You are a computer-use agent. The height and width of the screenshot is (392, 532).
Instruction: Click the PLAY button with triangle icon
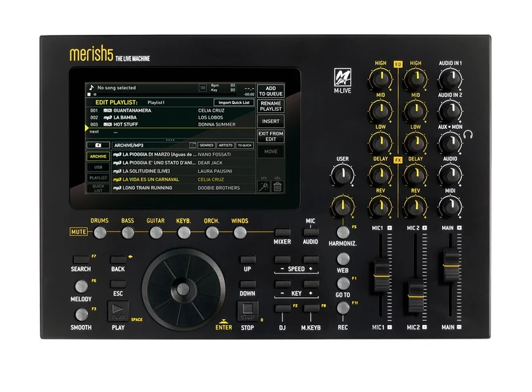coord(118,310)
